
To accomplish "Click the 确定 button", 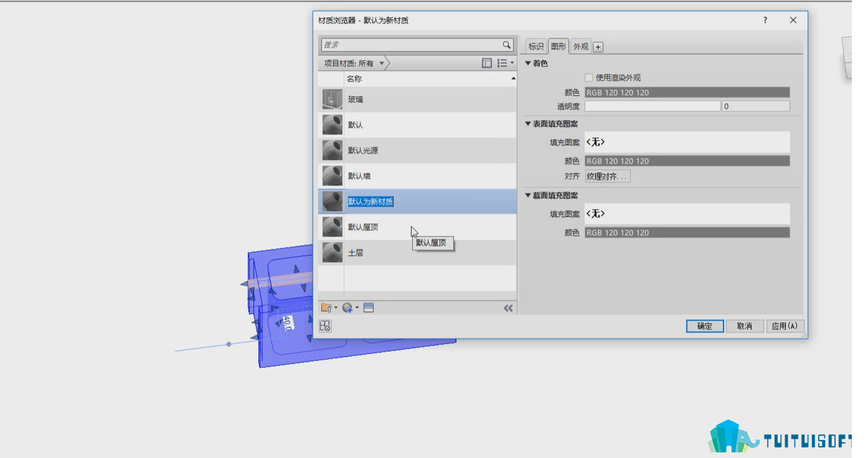I will 705,326.
